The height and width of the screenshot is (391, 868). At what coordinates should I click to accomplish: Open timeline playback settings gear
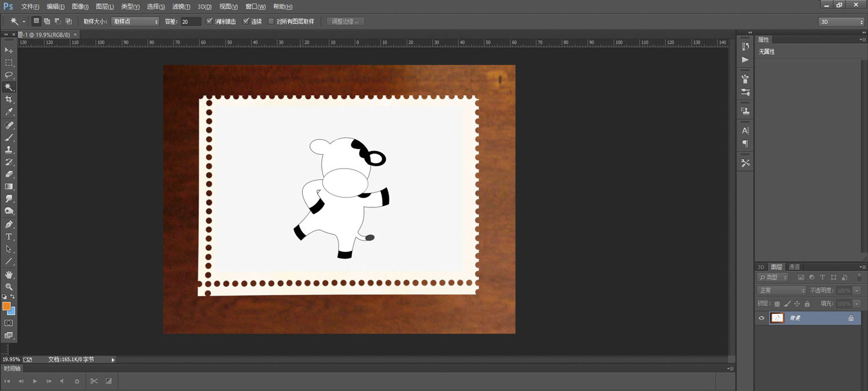[x=77, y=381]
